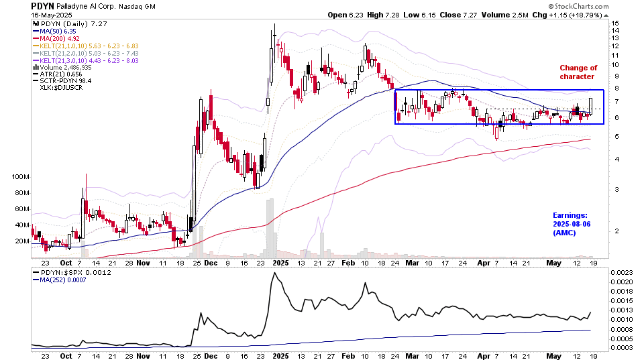644x362 pixels.
Task: Click the 15 price axis label
Action: [x=615, y=23]
